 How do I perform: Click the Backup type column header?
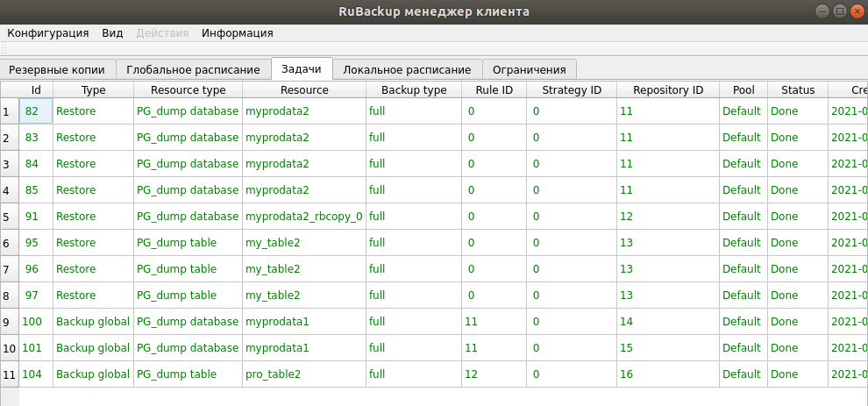[414, 89]
